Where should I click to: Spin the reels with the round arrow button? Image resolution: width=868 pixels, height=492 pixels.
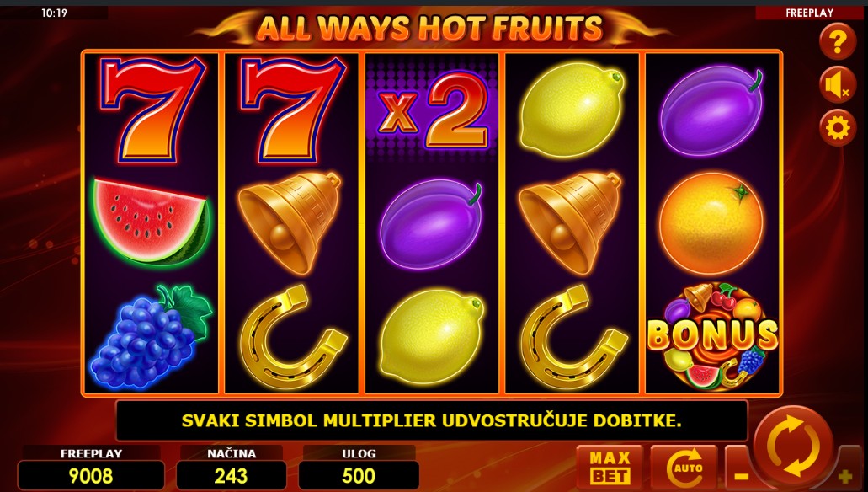click(x=794, y=447)
